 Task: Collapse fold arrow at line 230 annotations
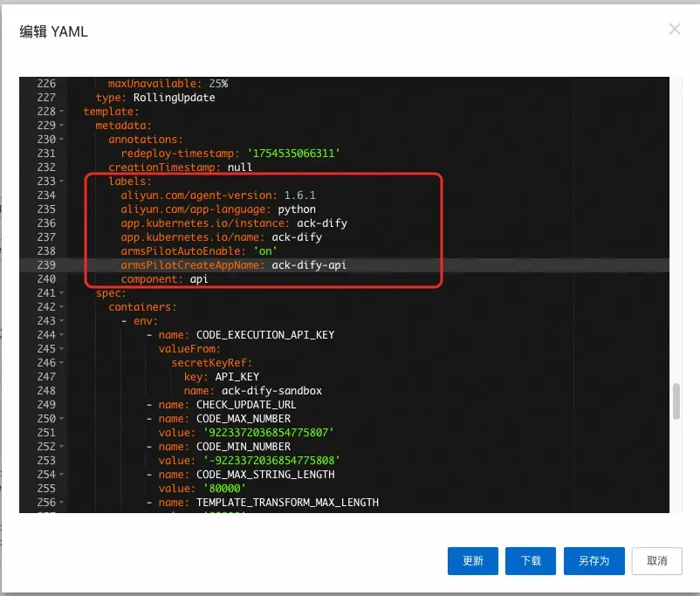[62, 140]
